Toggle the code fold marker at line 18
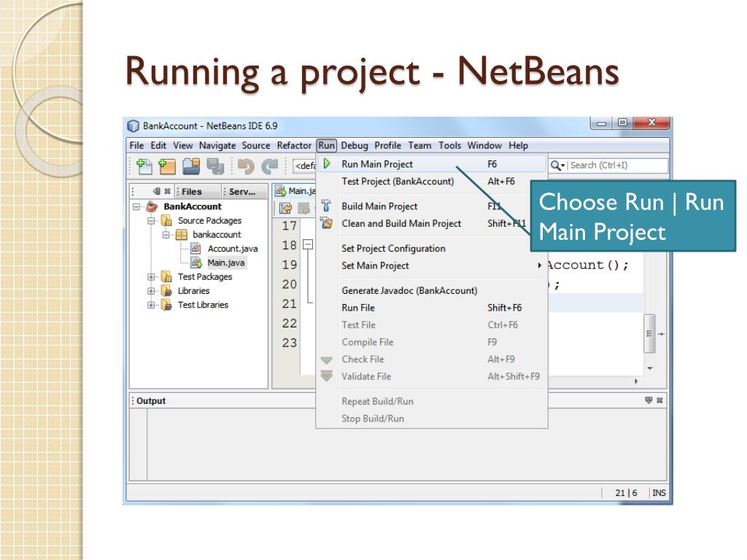The width and height of the screenshot is (747, 560). coord(309,245)
